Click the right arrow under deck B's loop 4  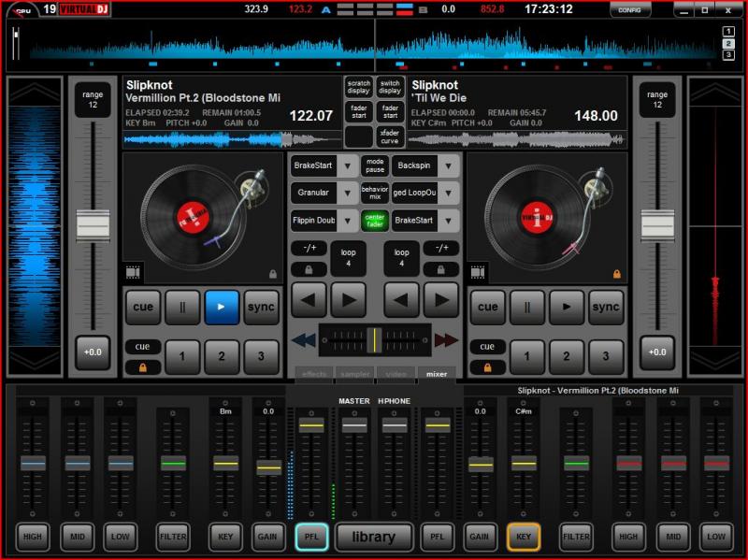click(x=441, y=300)
